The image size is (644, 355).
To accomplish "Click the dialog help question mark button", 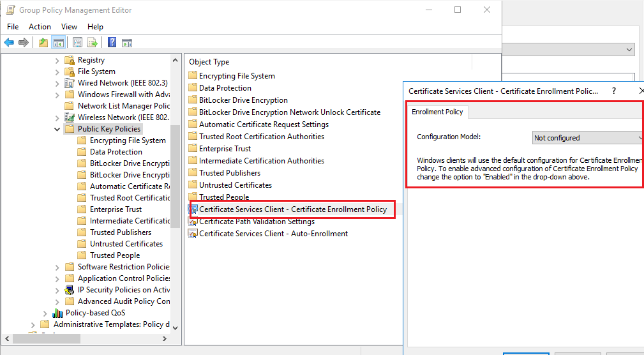I will (614, 91).
